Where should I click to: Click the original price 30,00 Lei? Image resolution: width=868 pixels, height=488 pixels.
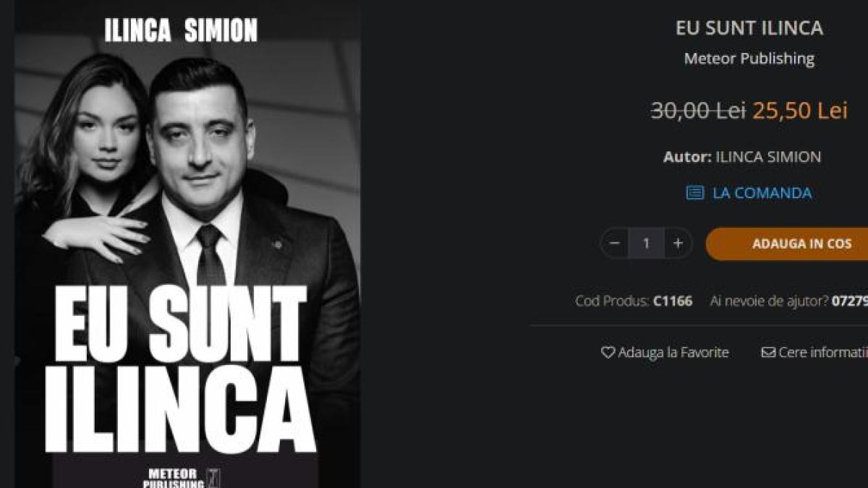[x=698, y=111]
